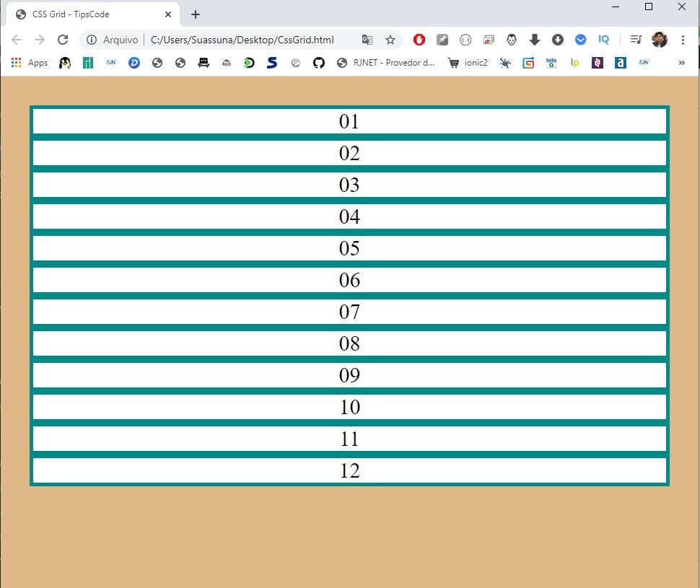Open the AdBlock extension icon
This screenshot has width=700, height=588.
pyautogui.click(x=419, y=40)
